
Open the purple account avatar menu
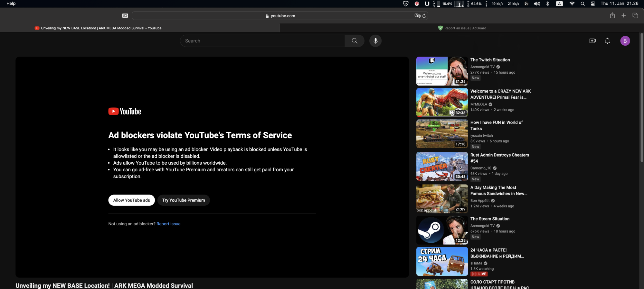tap(625, 41)
